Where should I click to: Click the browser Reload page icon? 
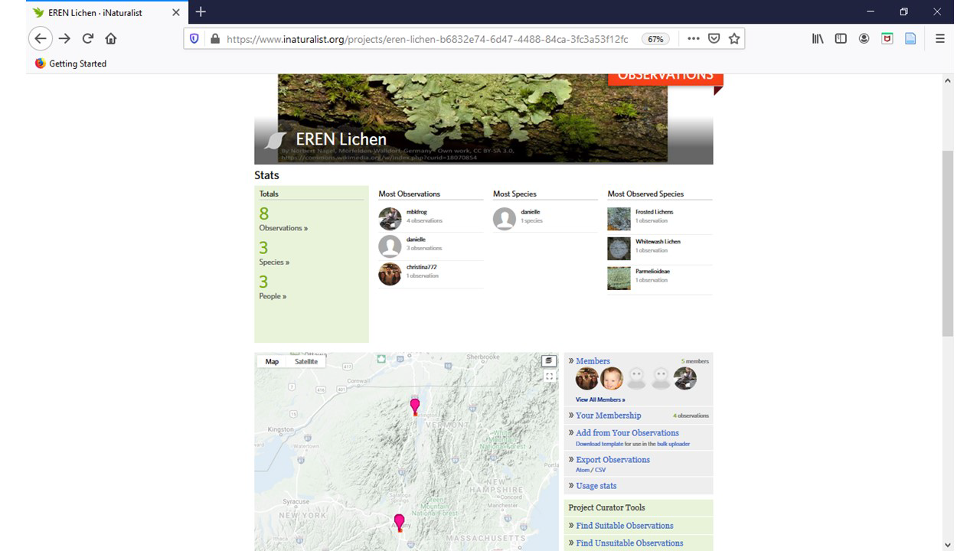coord(88,38)
